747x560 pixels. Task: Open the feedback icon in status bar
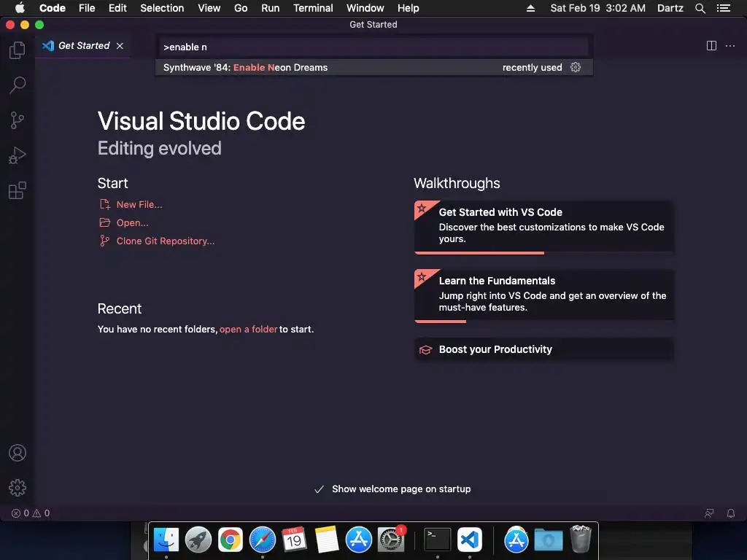(709, 513)
